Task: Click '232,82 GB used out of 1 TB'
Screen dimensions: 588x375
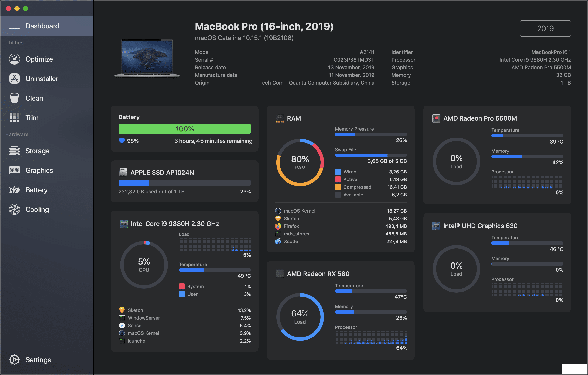Action: click(x=151, y=192)
